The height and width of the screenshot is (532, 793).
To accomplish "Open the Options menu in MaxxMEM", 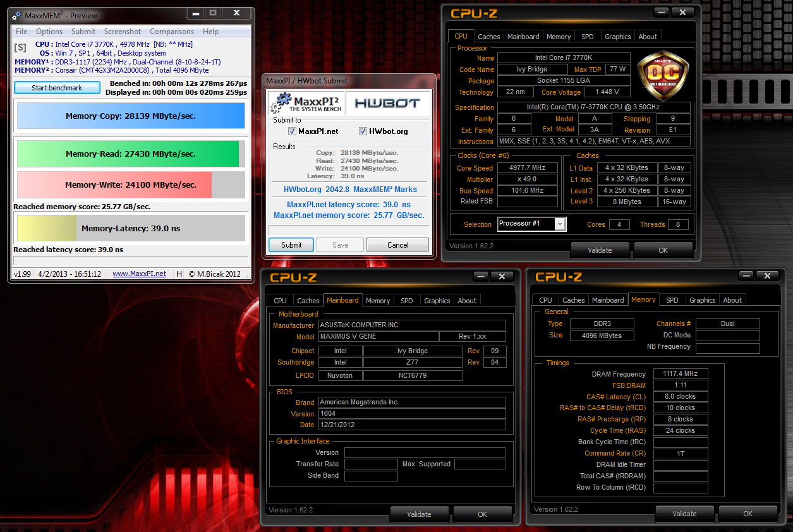I will click(49, 32).
